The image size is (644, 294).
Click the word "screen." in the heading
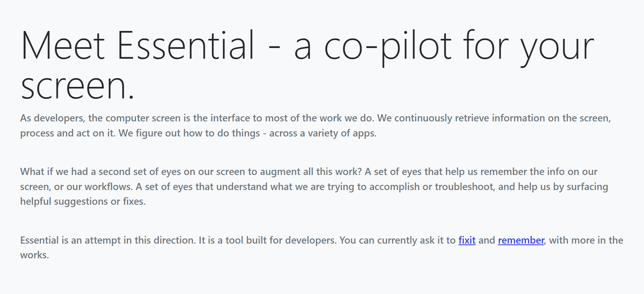pyautogui.click(x=78, y=86)
